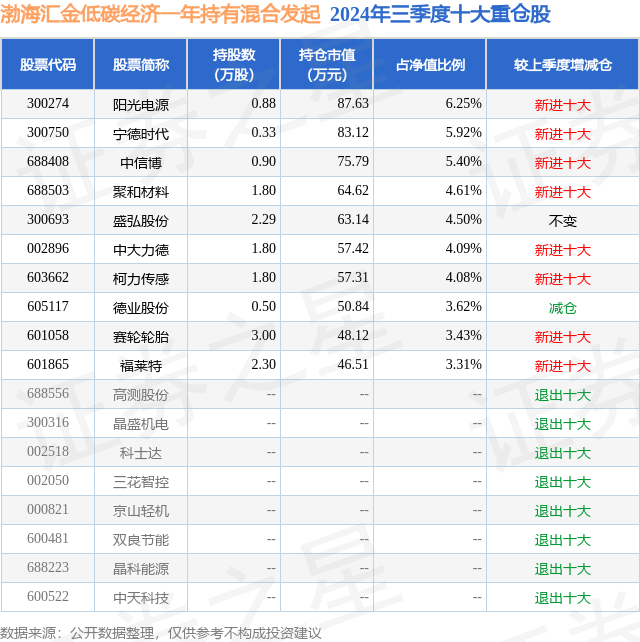Image resolution: width=640 pixels, height=642 pixels.
Task: Click market value 64.62
Action: click(353, 191)
